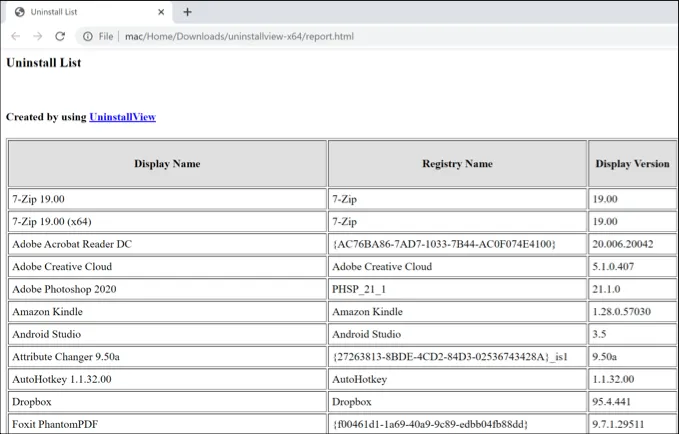Click the browser back arrow
This screenshot has height=434, width=679.
pyautogui.click(x=15, y=36)
